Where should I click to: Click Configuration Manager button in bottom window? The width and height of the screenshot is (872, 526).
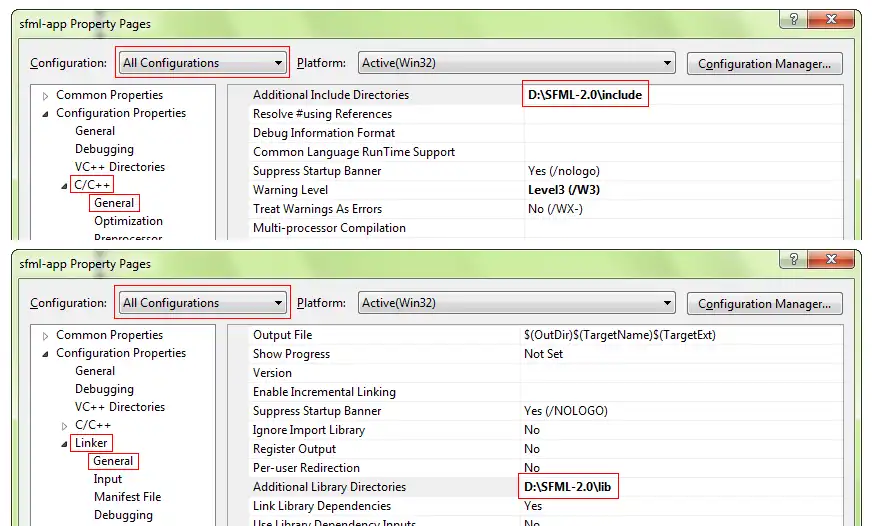(765, 304)
